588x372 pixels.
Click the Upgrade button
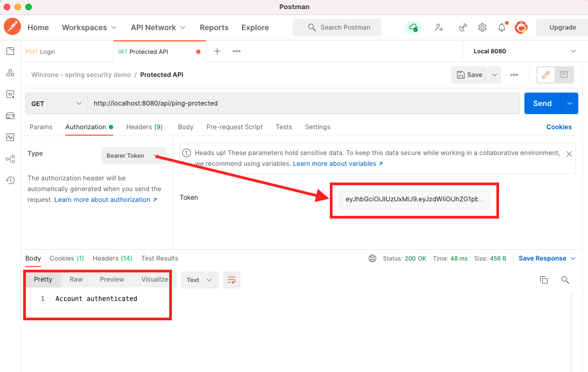coord(563,27)
